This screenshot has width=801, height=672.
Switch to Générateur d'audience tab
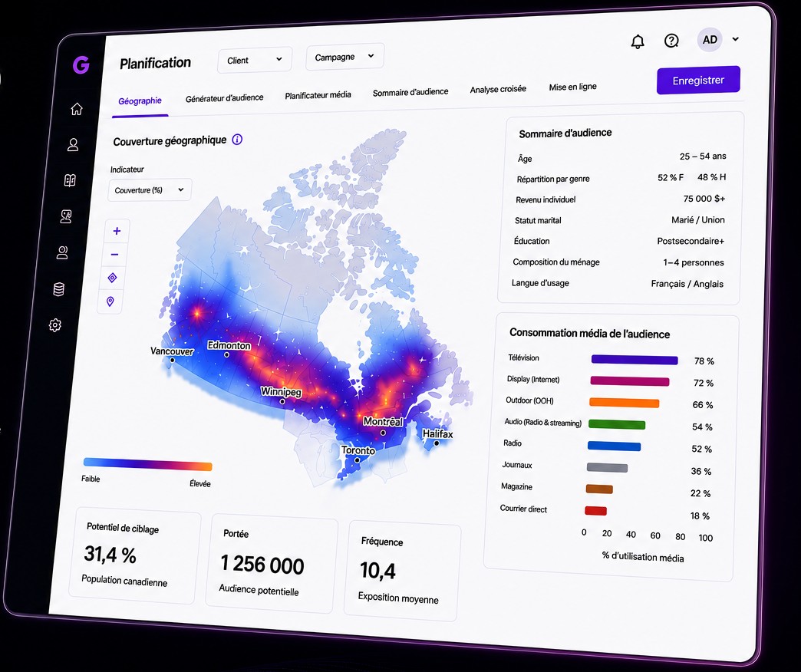click(224, 97)
